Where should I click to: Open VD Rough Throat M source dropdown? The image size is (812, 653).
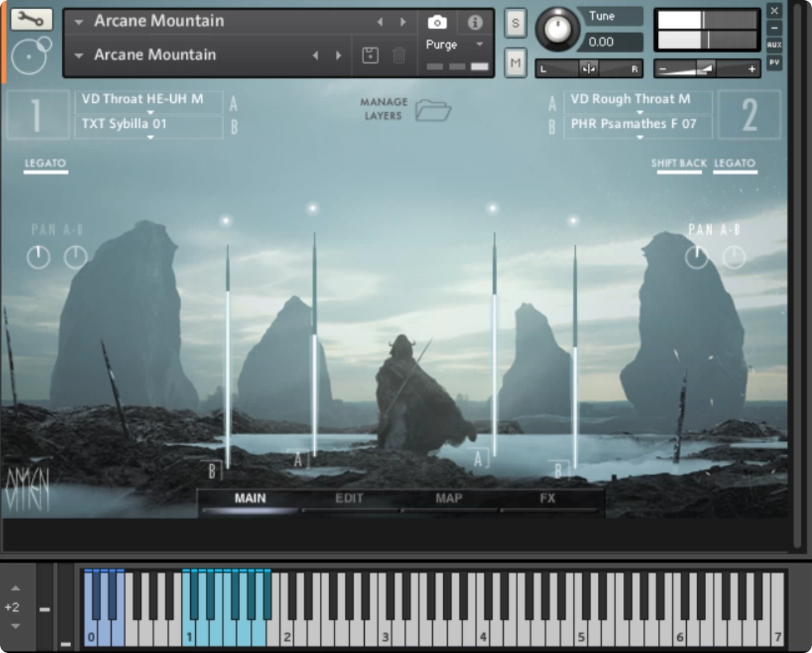point(638,102)
